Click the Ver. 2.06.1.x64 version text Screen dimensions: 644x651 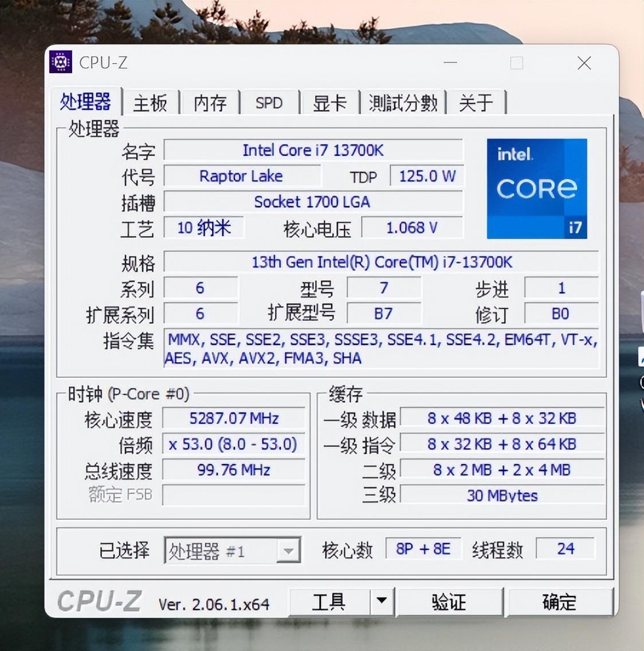click(x=214, y=604)
